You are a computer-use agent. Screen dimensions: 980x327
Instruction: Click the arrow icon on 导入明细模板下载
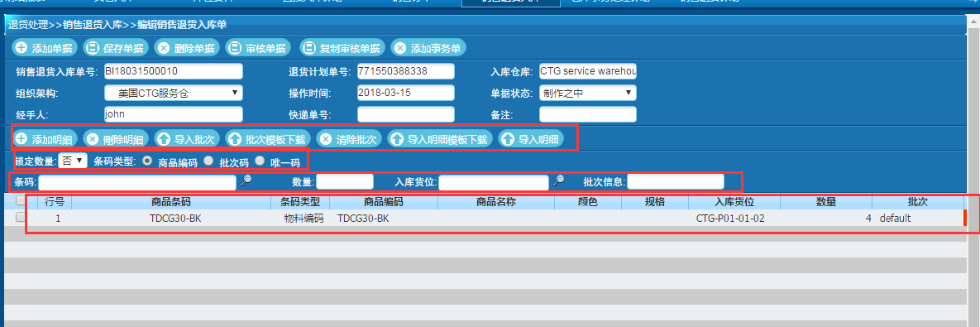tap(396, 139)
